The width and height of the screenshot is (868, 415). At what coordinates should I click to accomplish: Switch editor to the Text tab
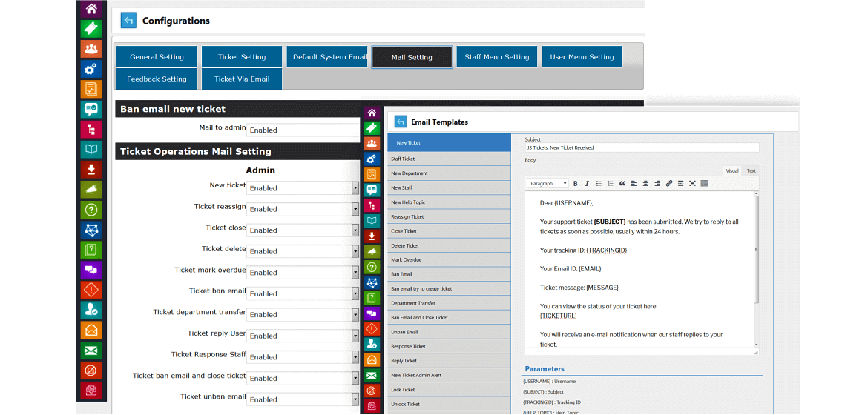pos(752,171)
